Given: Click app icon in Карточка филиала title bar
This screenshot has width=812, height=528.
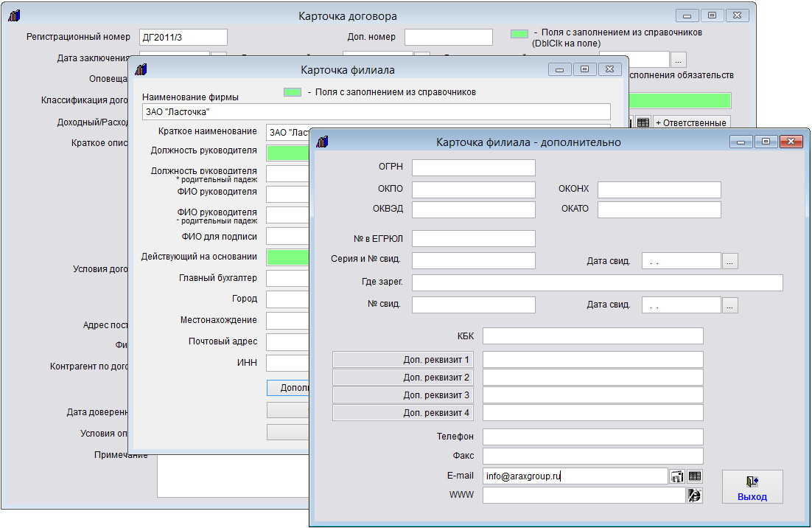Looking at the screenshot, I should point(141,69).
